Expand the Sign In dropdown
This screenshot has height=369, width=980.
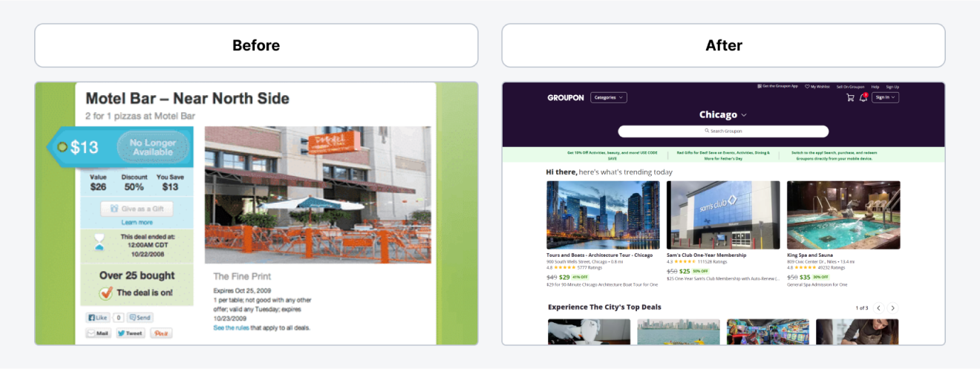[x=885, y=97]
